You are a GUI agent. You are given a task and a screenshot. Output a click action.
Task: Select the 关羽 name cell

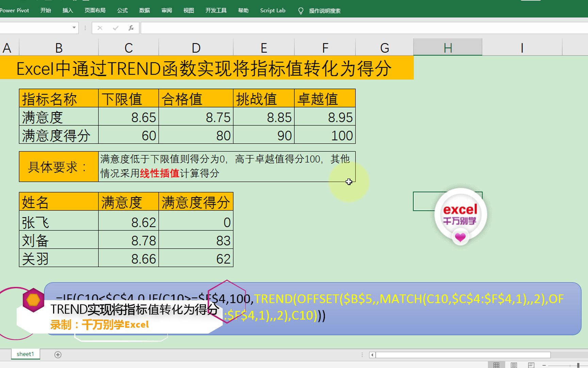pyautogui.click(x=59, y=258)
